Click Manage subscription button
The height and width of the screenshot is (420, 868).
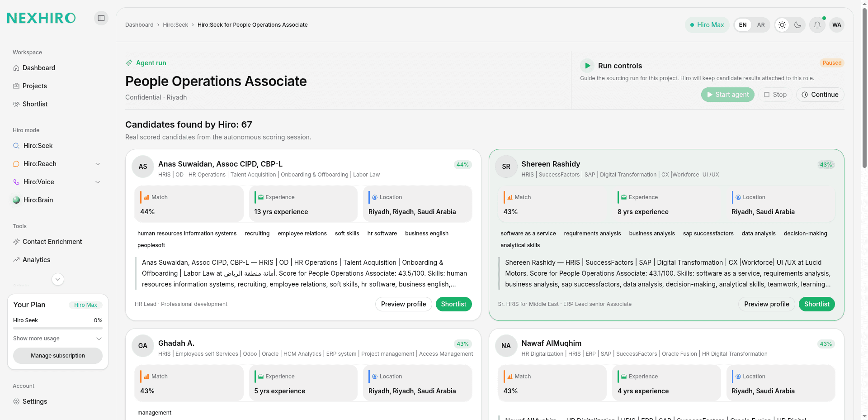(58, 356)
